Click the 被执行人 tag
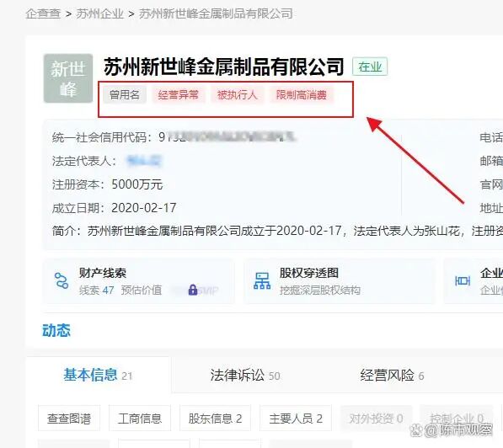The width and height of the screenshot is (503, 448). tap(237, 95)
